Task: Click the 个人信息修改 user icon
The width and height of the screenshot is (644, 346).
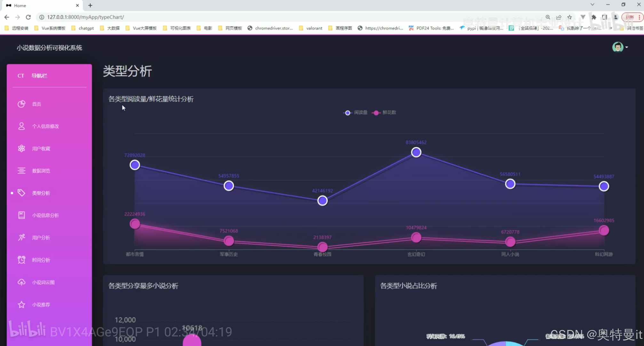Action: [x=21, y=126]
